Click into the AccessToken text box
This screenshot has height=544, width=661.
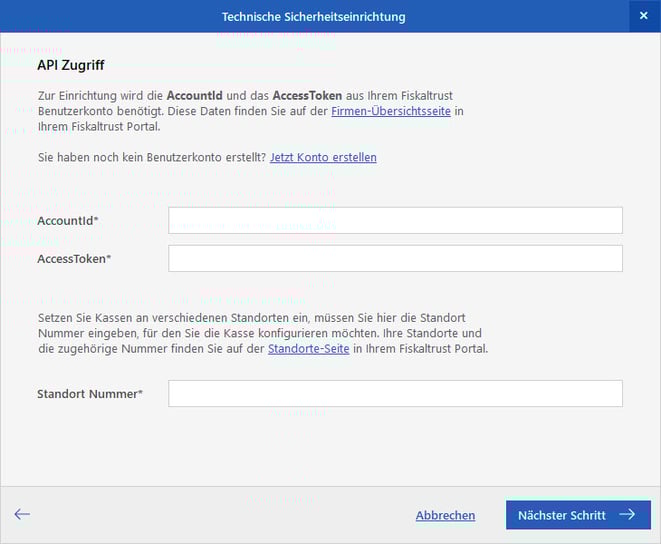click(395, 259)
